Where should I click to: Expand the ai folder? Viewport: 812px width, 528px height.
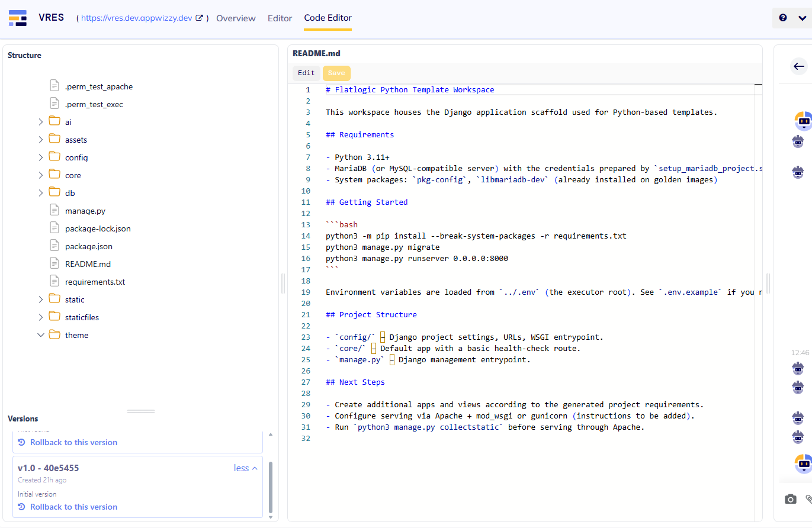(41, 122)
